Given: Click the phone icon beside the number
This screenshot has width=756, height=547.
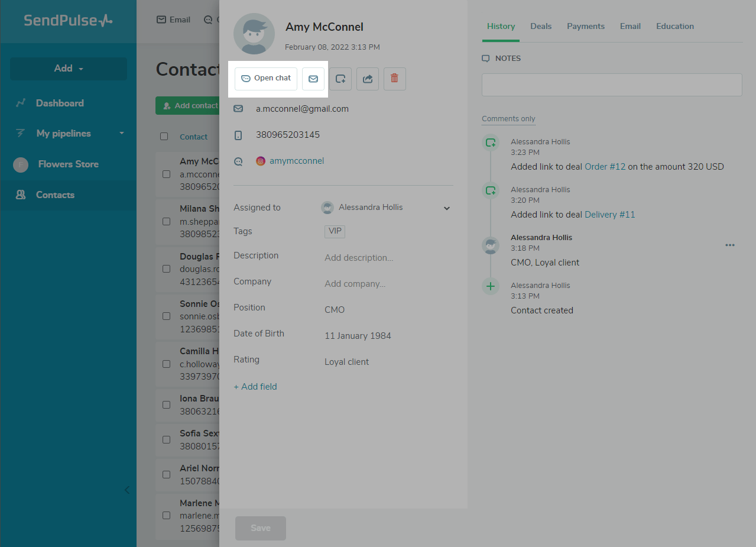Looking at the screenshot, I should click(x=238, y=135).
